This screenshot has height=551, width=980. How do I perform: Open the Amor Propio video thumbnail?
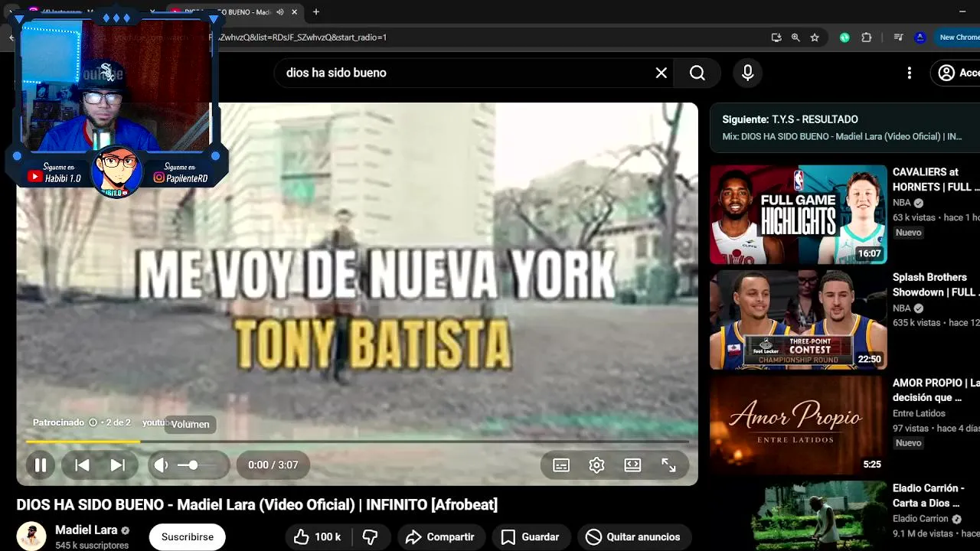798,425
